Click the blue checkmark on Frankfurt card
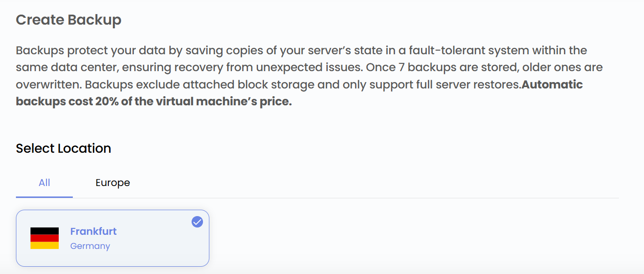Viewport: 644px width, 274px height. click(x=197, y=222)
